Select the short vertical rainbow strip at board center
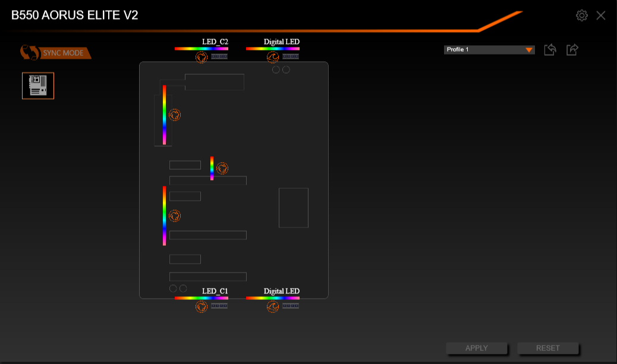The image size is (617, 364). pyautogui.click(x=212, y=168)
